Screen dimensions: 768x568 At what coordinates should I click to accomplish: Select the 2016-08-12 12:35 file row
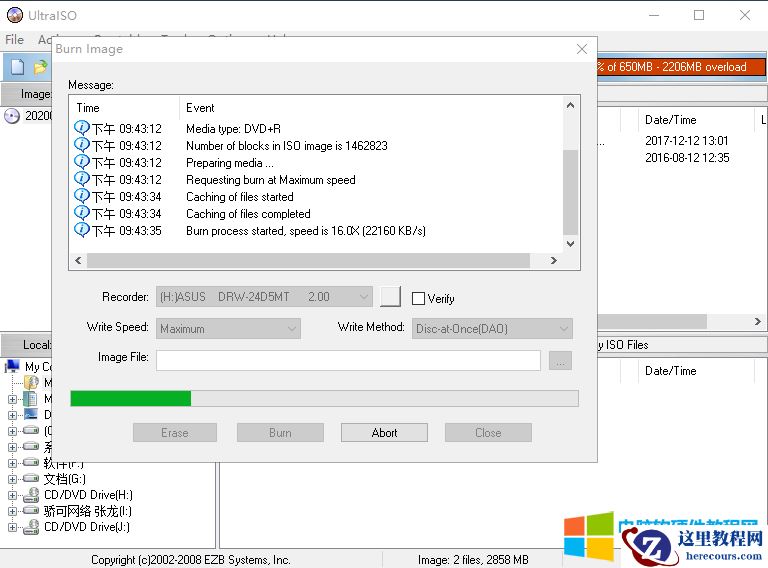pos(687,158)
